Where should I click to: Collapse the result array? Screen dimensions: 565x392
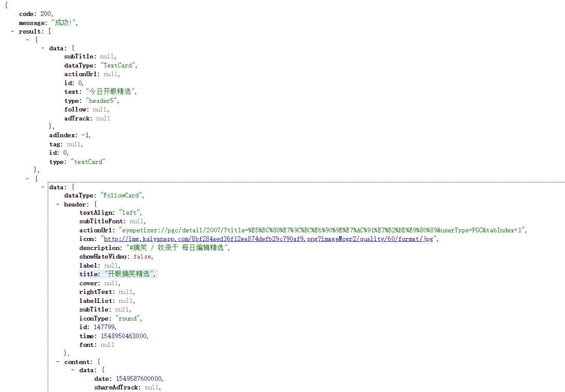(x=12, y=31)
